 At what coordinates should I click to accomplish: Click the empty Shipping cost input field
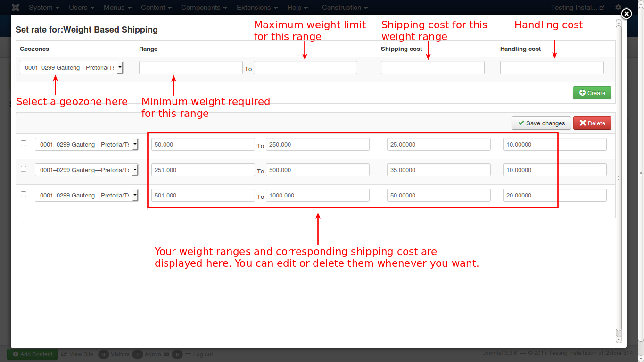coord(432,68)
